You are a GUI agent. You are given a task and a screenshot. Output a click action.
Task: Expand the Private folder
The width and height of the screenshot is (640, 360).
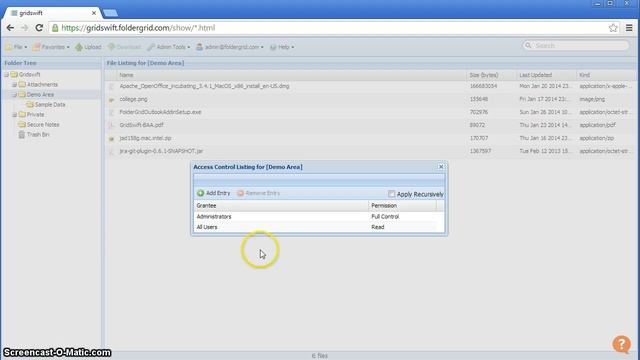[14, 115]
